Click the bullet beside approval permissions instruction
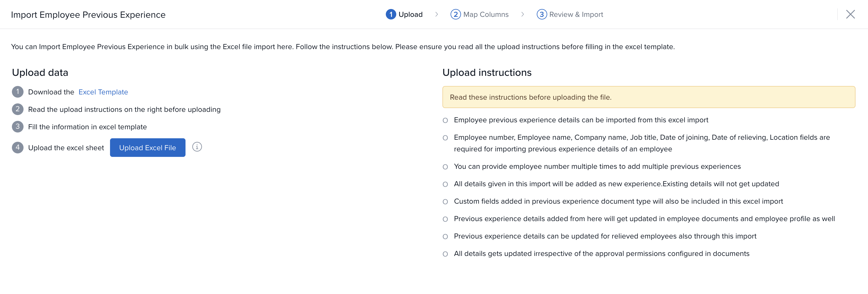The width and height of the screenshot is (868, 294). click(x=445, y=254)
